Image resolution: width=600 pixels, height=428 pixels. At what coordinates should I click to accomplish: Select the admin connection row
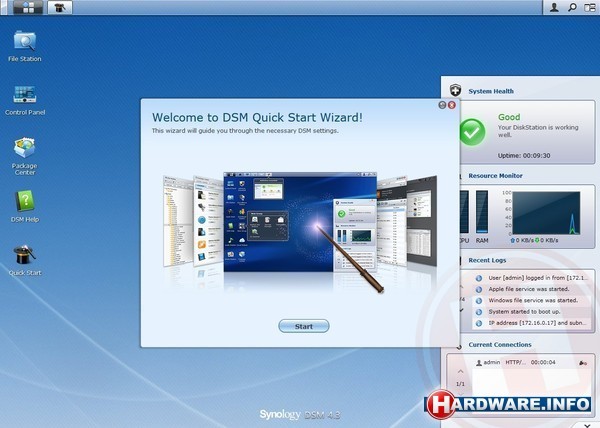(531, 363)
